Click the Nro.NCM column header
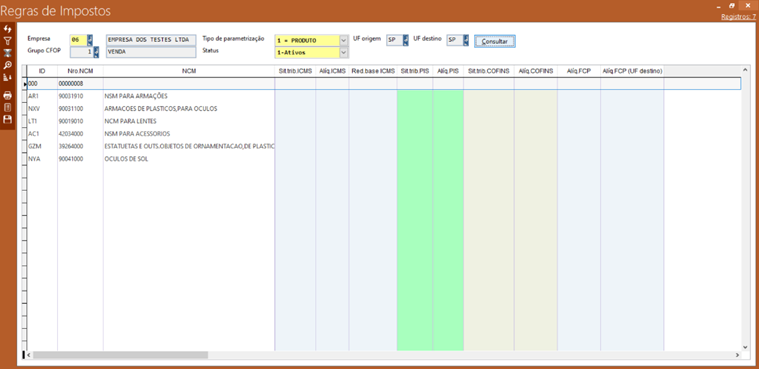The height and width of the screenshot is (369, 759). point(80,71)
